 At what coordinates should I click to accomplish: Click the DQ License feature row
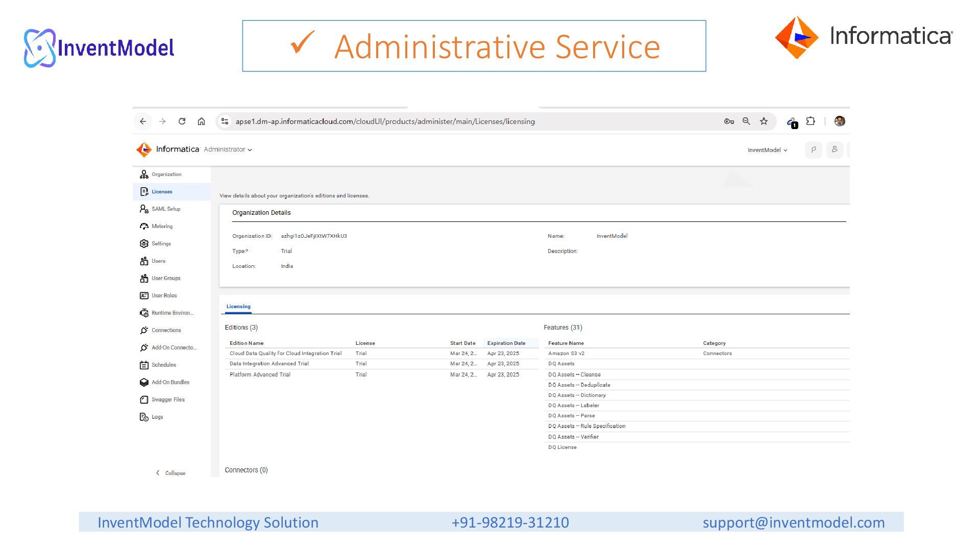[697, 447]
